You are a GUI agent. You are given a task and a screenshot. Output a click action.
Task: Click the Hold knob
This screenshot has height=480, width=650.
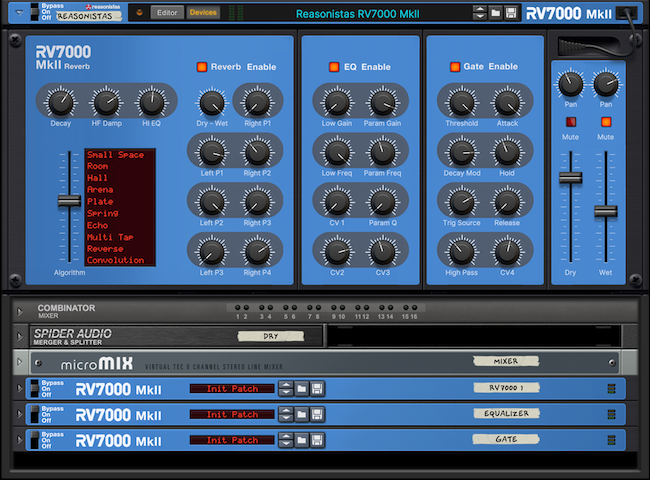507,153
